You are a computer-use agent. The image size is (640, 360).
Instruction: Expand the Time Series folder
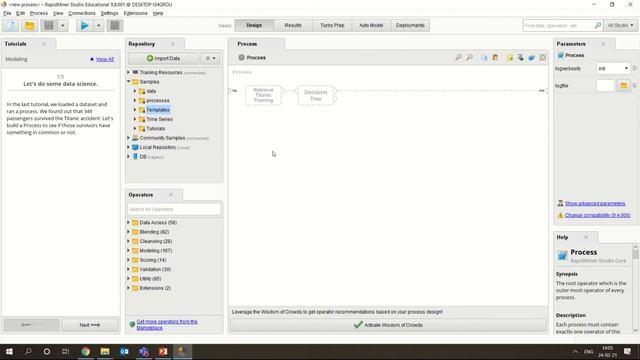tap(135, 119)
